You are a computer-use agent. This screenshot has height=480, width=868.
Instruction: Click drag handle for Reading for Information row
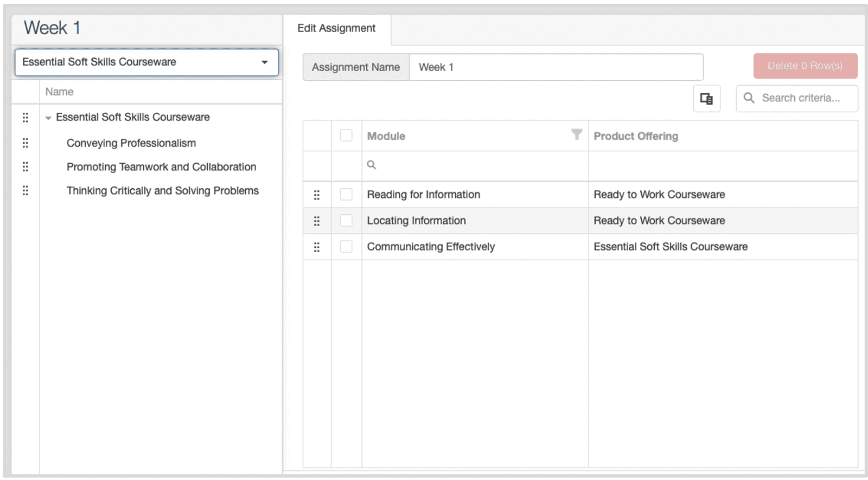click(317, 195)
